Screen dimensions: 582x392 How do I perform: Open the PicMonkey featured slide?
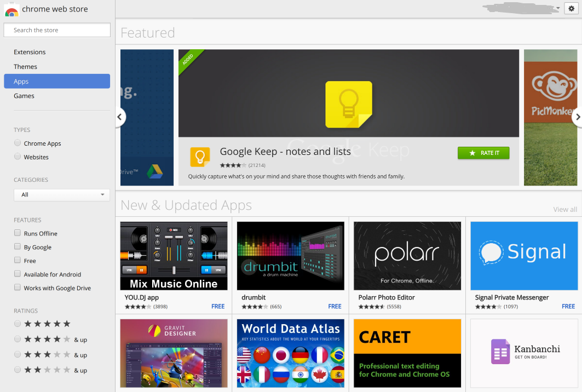pyautogui.click(x=550, y=117)
